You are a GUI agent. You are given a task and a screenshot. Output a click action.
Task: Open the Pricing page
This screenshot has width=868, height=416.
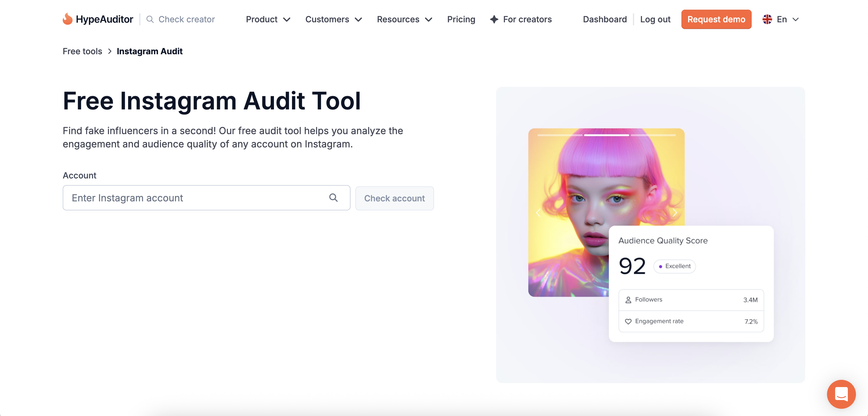[x=461, y=19]
